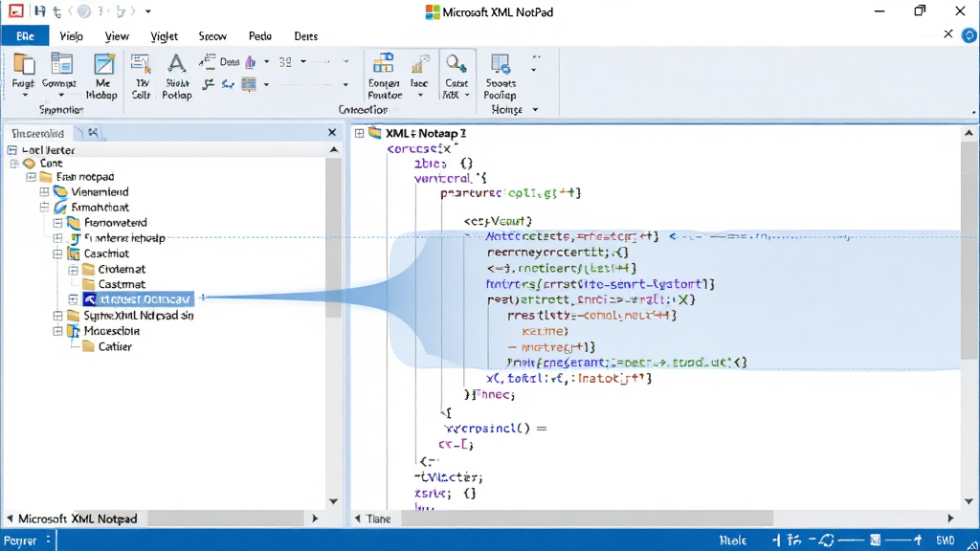Click the magnifier Catat XML icon
Viewport: 980px width, 551px height.
[456, 64]
